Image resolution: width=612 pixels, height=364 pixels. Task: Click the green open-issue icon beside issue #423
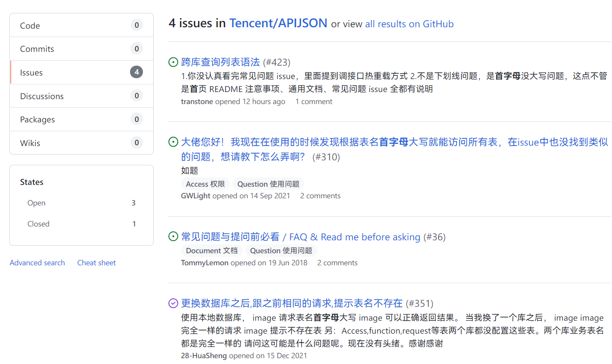(x=173, y=62)
